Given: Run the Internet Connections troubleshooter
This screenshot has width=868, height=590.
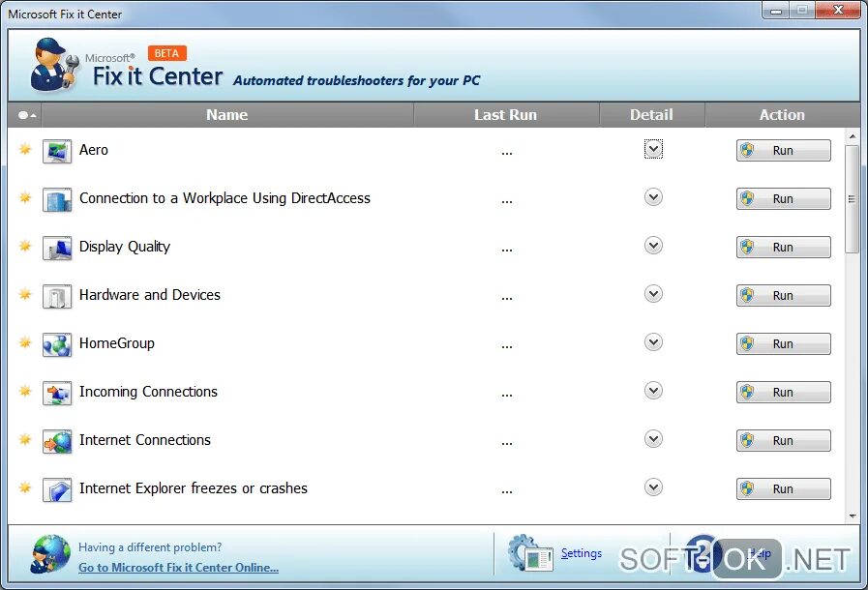Looking at the screenshot, I should point(783,440).
